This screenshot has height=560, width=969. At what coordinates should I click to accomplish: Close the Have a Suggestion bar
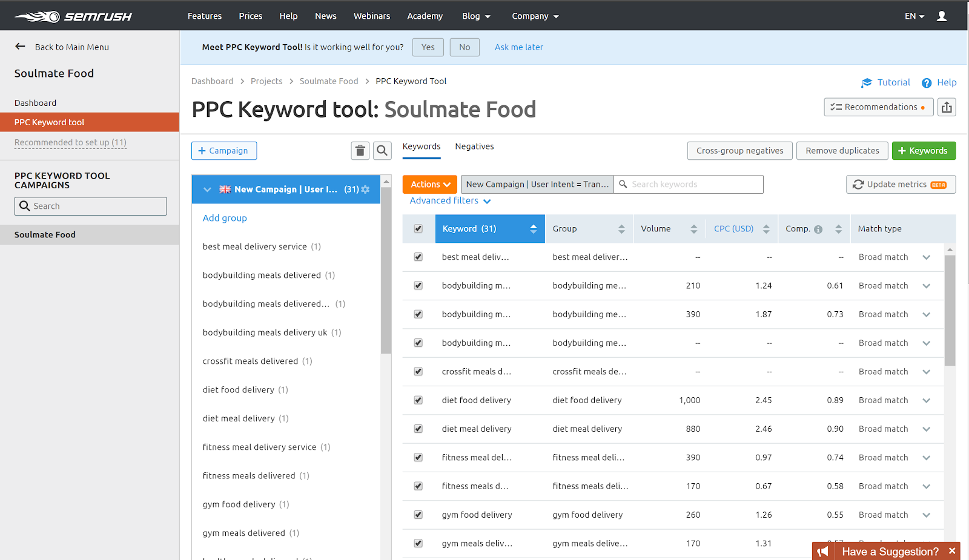(952, 551)
